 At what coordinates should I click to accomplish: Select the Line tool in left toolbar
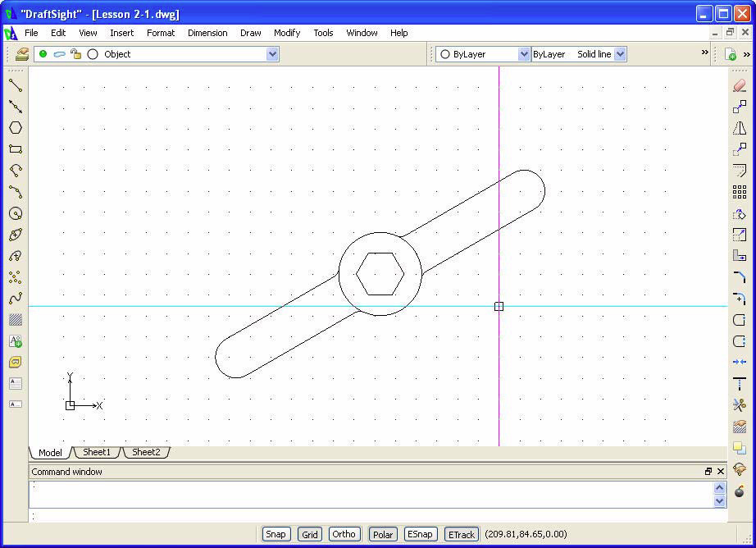tap(16, 85)
